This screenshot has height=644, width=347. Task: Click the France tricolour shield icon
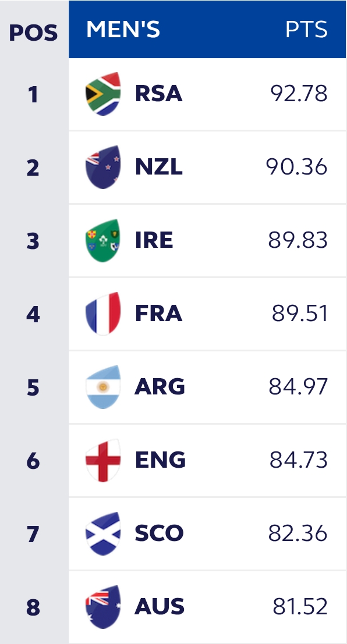[103, 314]
